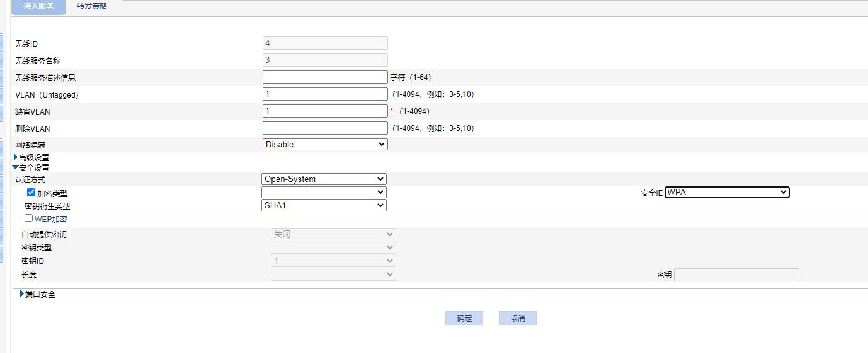Uncheck the 加密类型 checkbox

(x=31, y=193)
